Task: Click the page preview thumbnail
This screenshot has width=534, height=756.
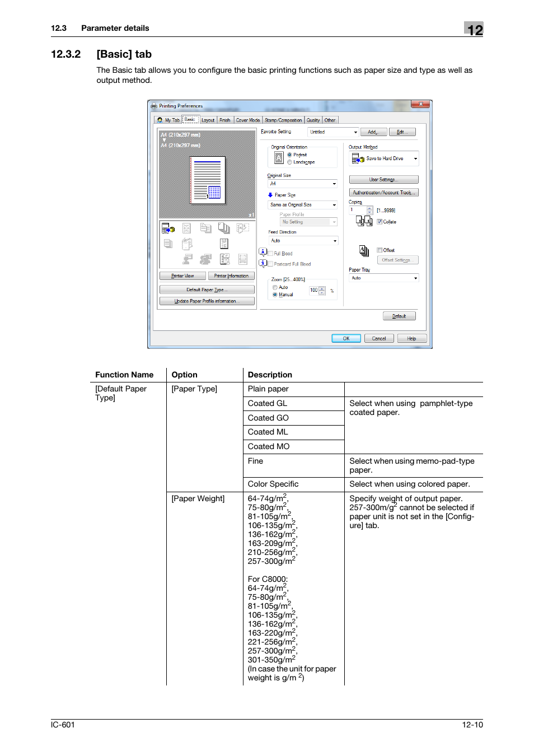Action: 208,179
